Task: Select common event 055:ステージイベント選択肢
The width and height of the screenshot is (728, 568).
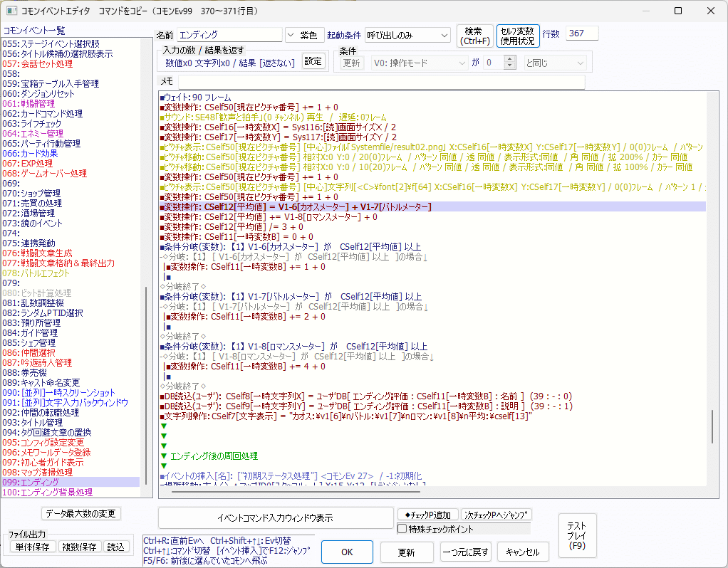Action: (x=71, y=43)
